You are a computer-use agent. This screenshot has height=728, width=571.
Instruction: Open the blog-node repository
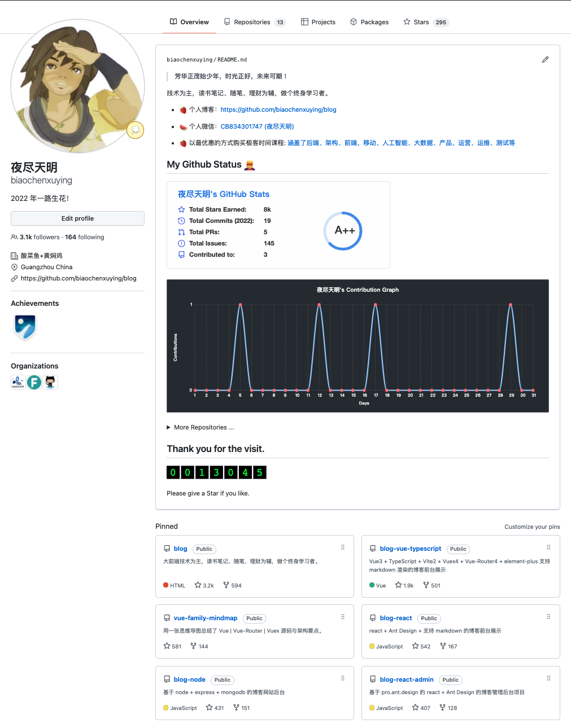[x=190, y=679]
